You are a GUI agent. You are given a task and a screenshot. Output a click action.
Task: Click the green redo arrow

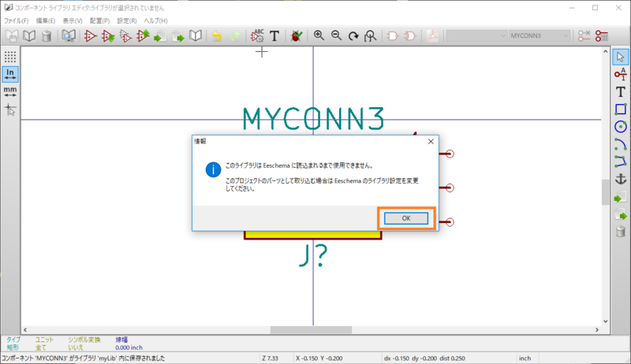tap(234, 35)
